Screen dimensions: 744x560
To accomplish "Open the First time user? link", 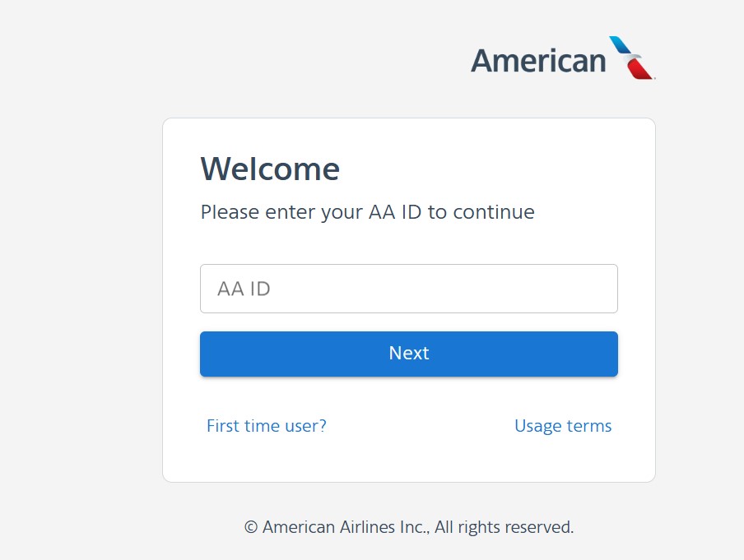I will [266, 426].
